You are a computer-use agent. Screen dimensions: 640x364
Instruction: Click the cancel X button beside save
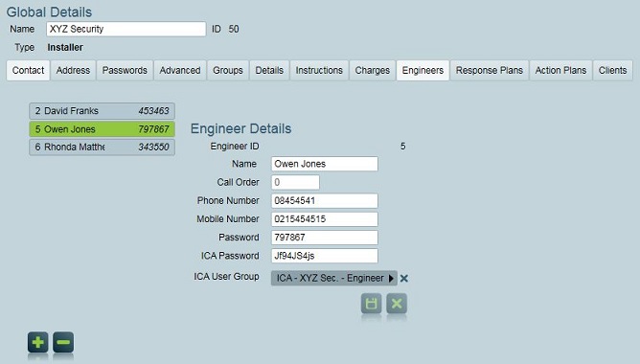coord(397,304)
